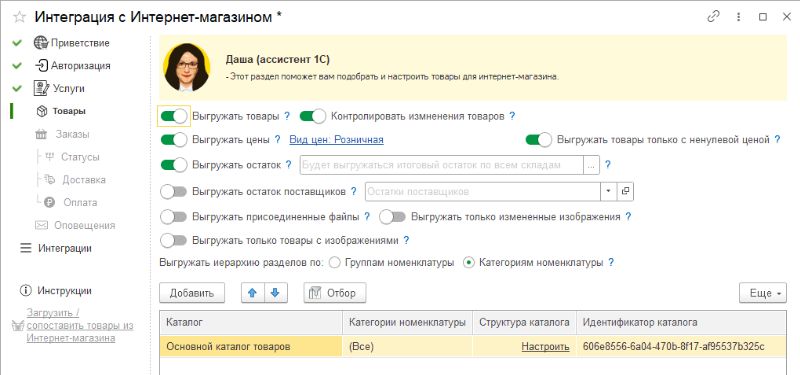Move catalog row up with arrow

tap(252, 293)
